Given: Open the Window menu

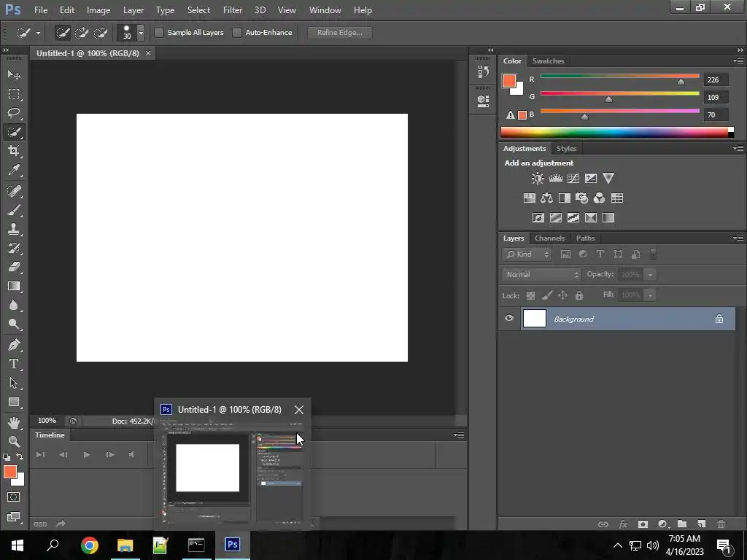Looking at the screenshot, I should pyautogui.click(x=325, y=10).
